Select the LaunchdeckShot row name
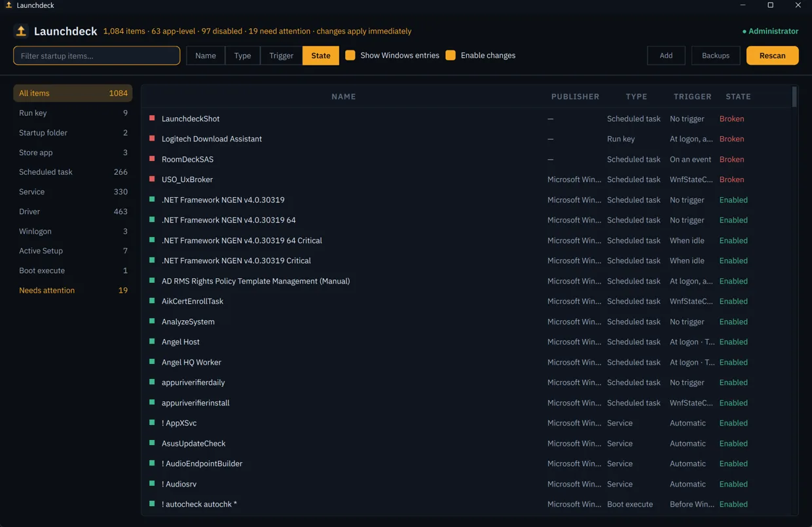The image size is (812, 527). click(x=191, y=118)
